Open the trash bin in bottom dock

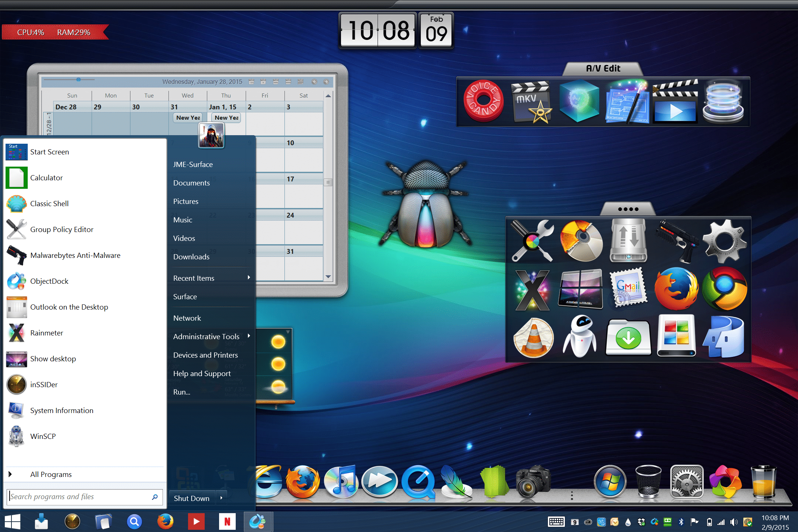[648, 481]
